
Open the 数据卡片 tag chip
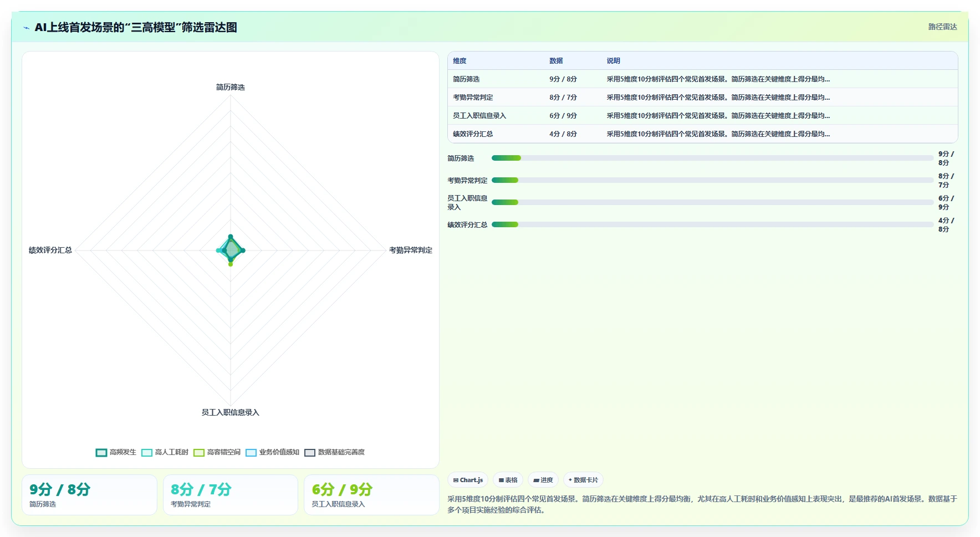pos(583,480)
